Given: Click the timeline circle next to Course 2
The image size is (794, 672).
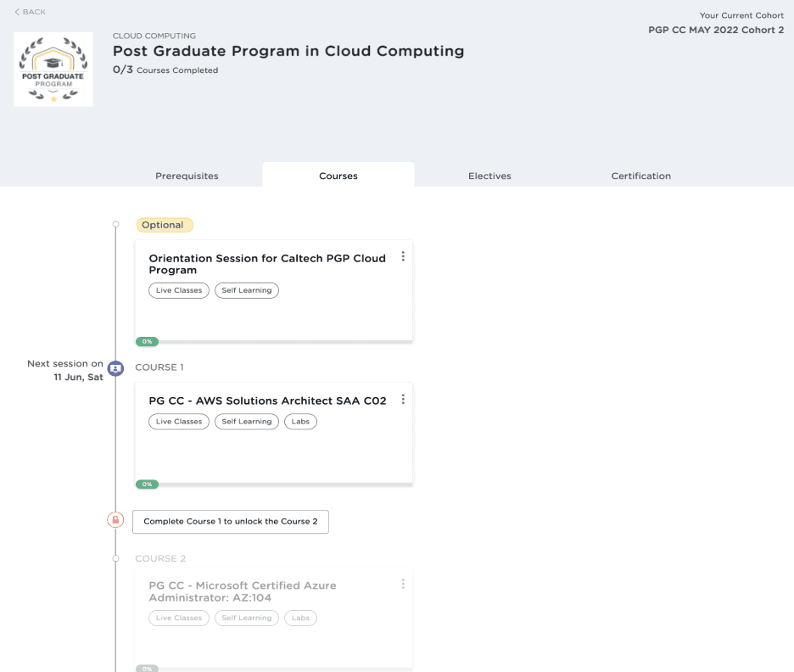Looking at the screenshot, I should pos(116,558).
